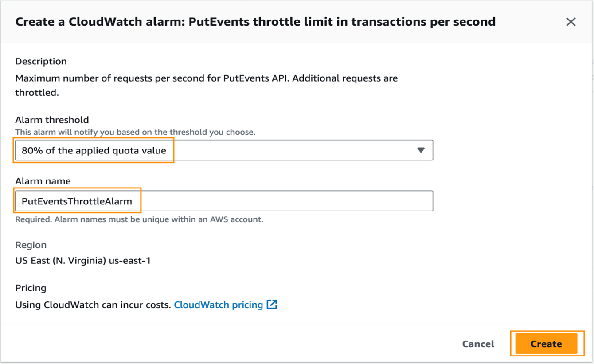The height and width of the screenshot is (364, 594).
Task: Click the threshold dropdown arrow
Action: click(421, 150)
